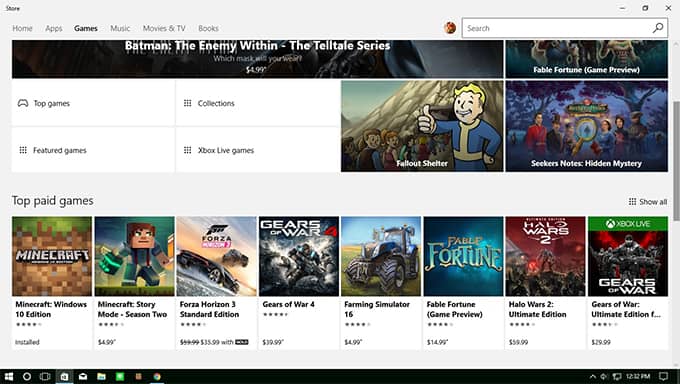Image resolution: width=680 pixels, height=384 pixels.
Task: Open Halo Wars 2 cover image
Action: coord(546,256)
